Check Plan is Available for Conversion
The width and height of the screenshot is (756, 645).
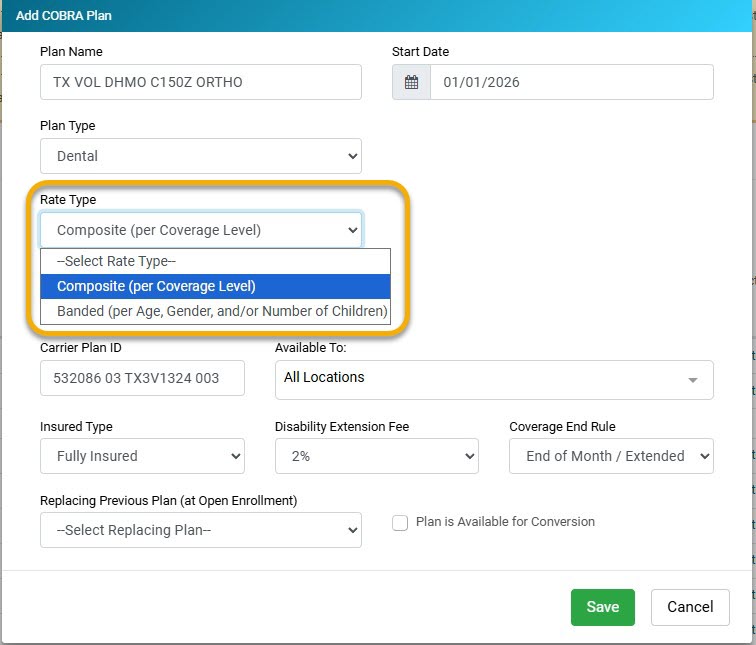point(400,523)
